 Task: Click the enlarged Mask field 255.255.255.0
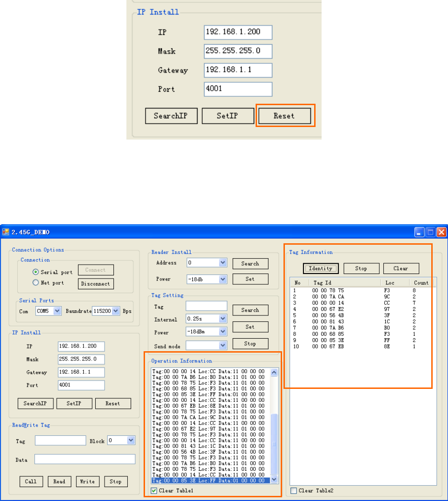(238, 51)
